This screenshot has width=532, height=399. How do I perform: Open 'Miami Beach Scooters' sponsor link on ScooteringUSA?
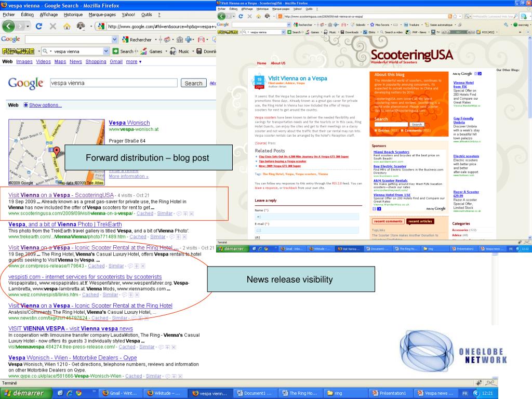[391, 152]
